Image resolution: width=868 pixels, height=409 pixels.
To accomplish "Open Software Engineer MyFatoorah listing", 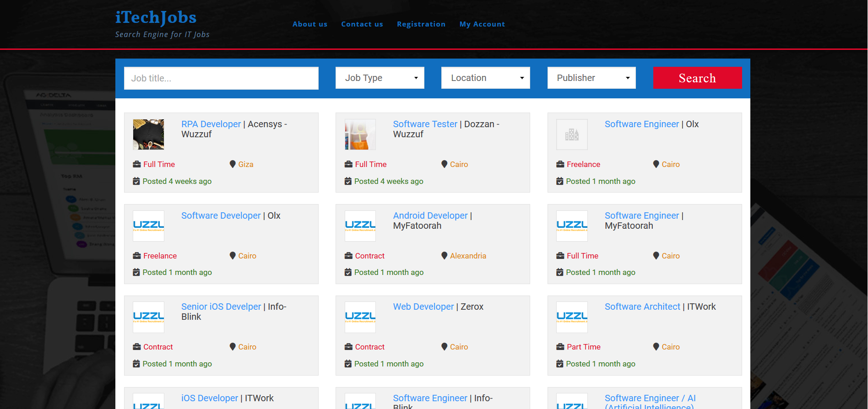I will pyautogui.click(x=642, y=215).
